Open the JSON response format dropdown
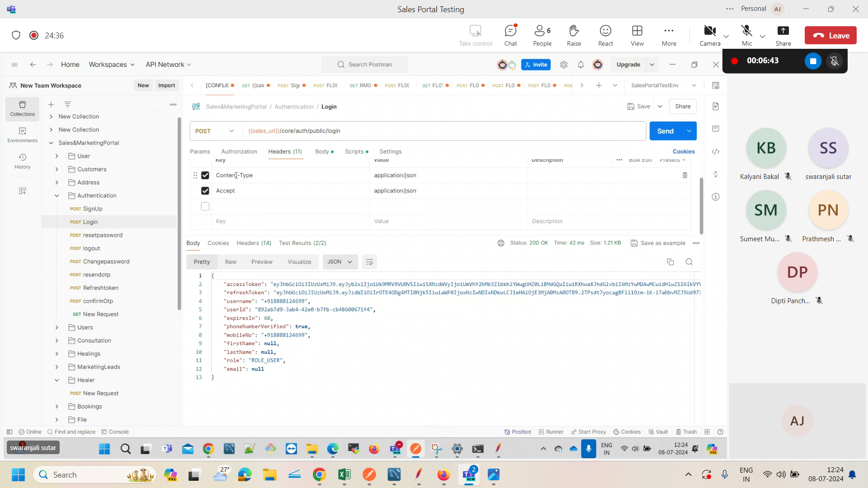Image resolution: width=868 pixels, height=488 pixels. click(340, 262)
